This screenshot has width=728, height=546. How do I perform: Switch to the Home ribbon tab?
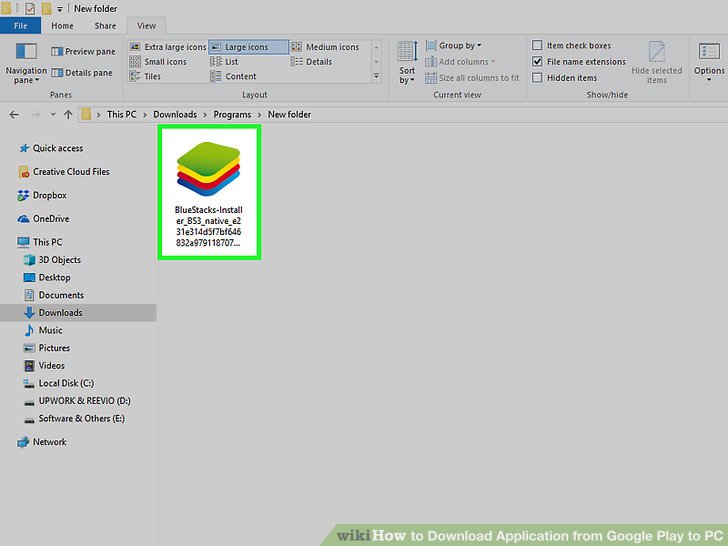pos(62,26)
